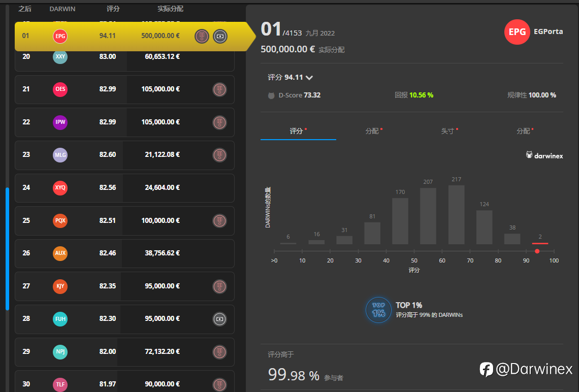The width and height of the screenshot is (579, 392).
Task: Click the XXY avatar badge
Action: click(60, 57)
